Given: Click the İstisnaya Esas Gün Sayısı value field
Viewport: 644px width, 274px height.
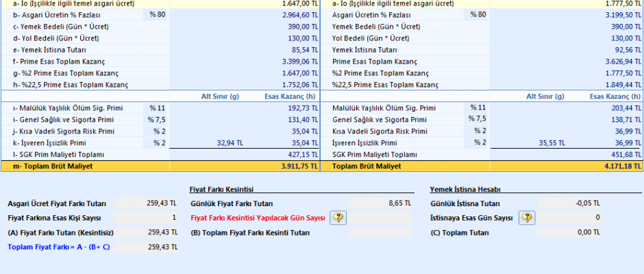Looking at the screenshot, I should click(x=570, y=218).
